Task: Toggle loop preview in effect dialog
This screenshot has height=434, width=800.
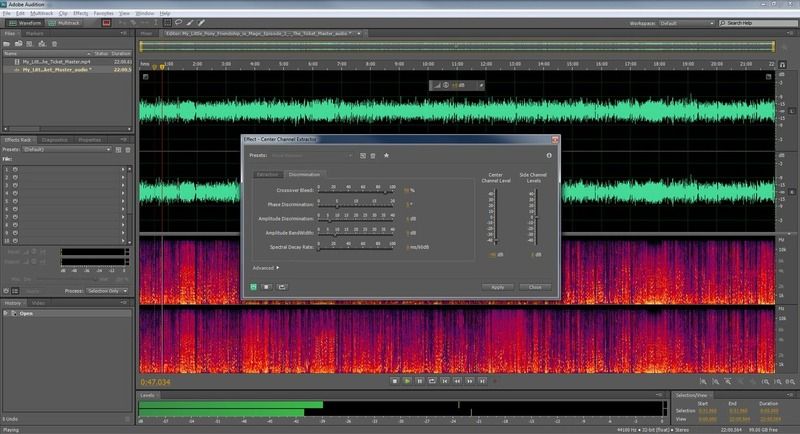Action: (282, 287)
